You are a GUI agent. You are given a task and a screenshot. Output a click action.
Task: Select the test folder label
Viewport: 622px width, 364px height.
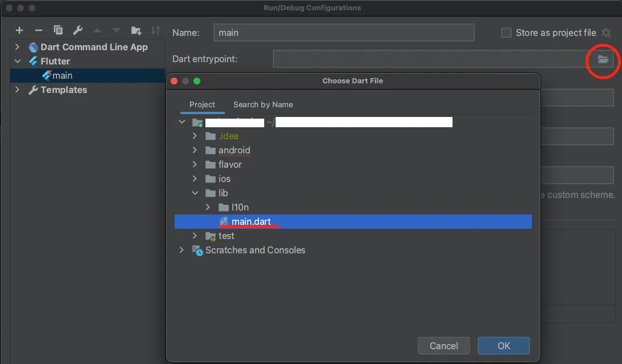[226, 236]
